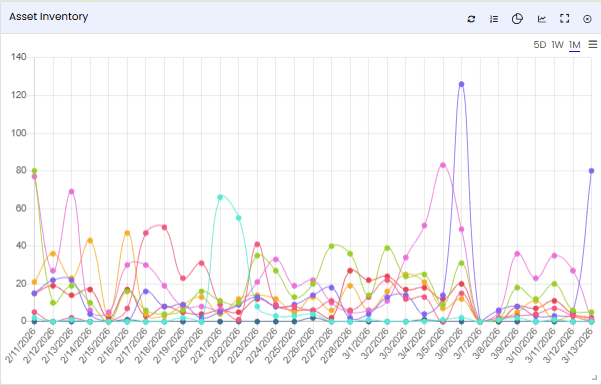Select the line chart view icon
The width and height of the screenshot is (601, 385).
point(542,19)
